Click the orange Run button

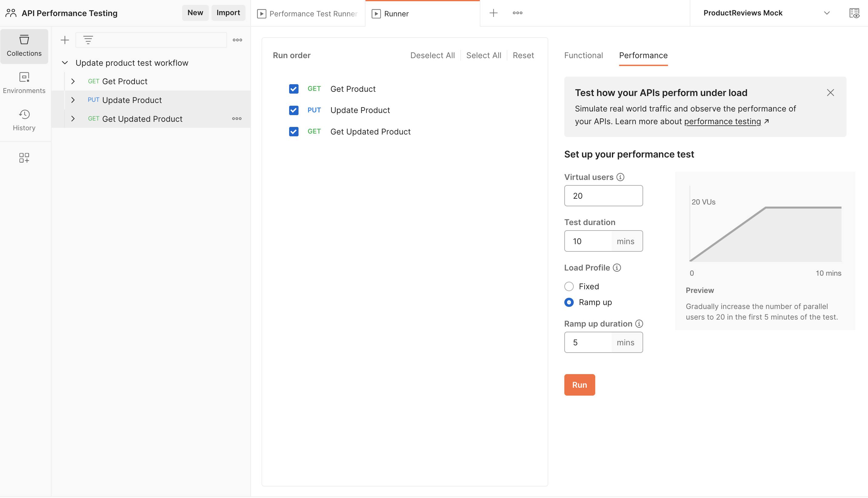click(579, 385)
